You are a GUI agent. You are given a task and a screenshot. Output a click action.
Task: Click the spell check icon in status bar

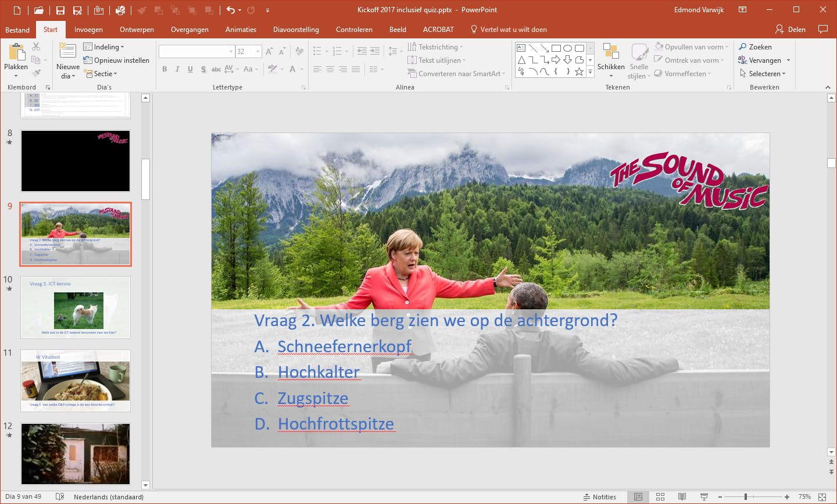(x=60, y=497)
